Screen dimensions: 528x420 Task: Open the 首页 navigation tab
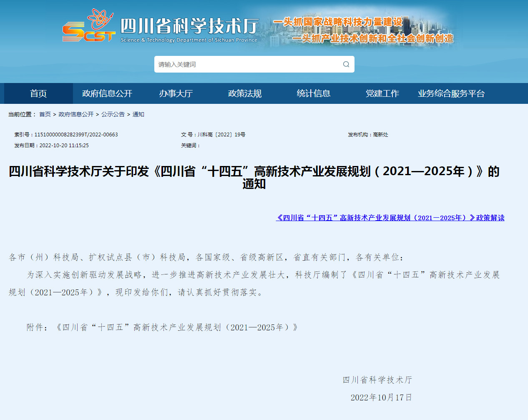click(x=38, y=93)
